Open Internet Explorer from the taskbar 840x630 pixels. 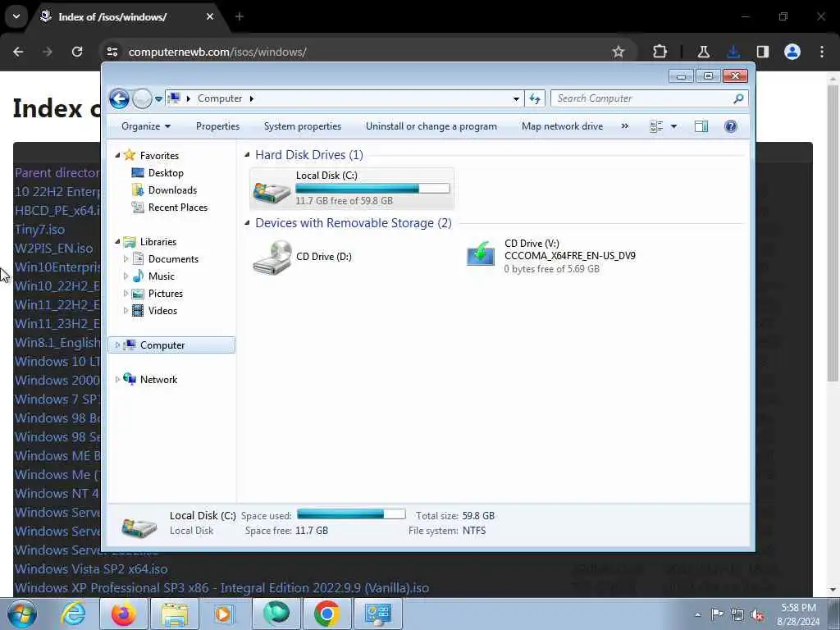[x=73, y=614]
